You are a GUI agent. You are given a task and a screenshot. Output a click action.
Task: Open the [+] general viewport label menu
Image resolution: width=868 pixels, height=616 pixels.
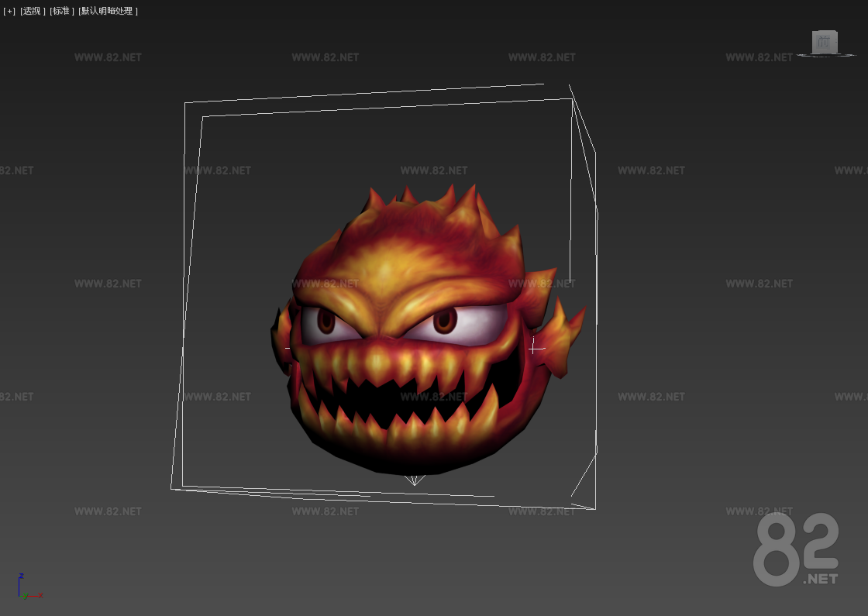tap(8, 11)
